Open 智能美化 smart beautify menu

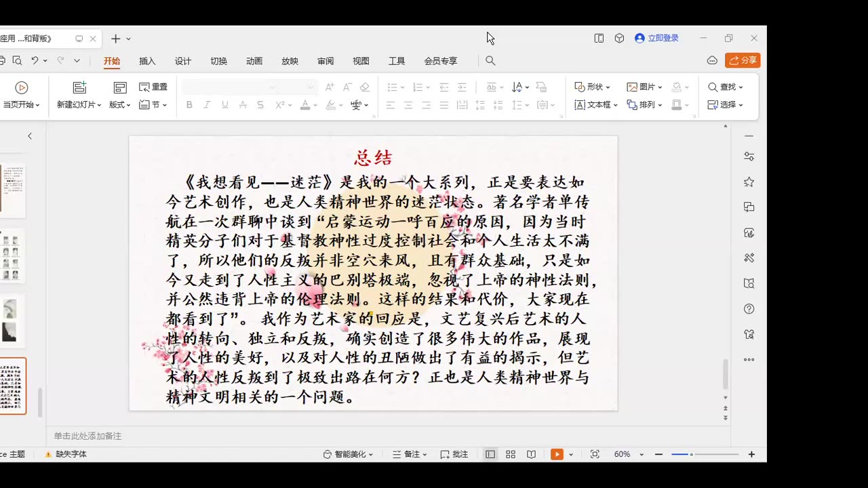pyautogui.click(x=348, y=454)
